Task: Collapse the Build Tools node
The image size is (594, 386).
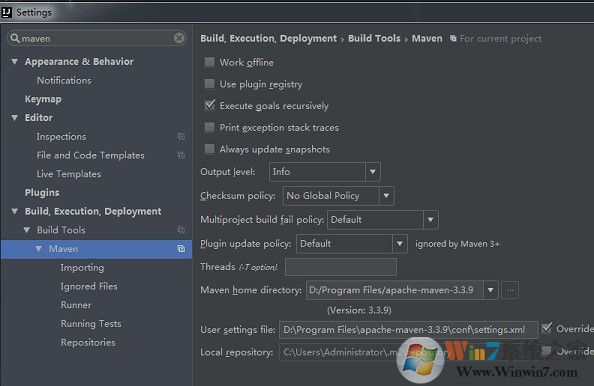Action: pyautogui.click(x=27, y=230)
